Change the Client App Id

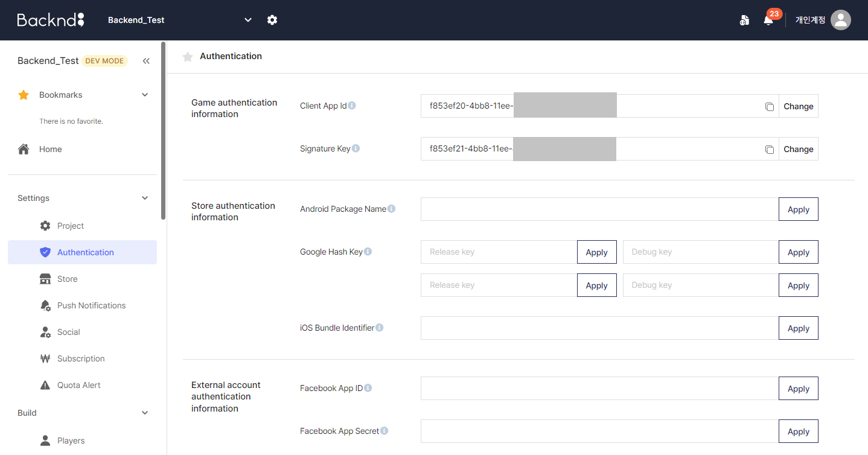(799, 106)
